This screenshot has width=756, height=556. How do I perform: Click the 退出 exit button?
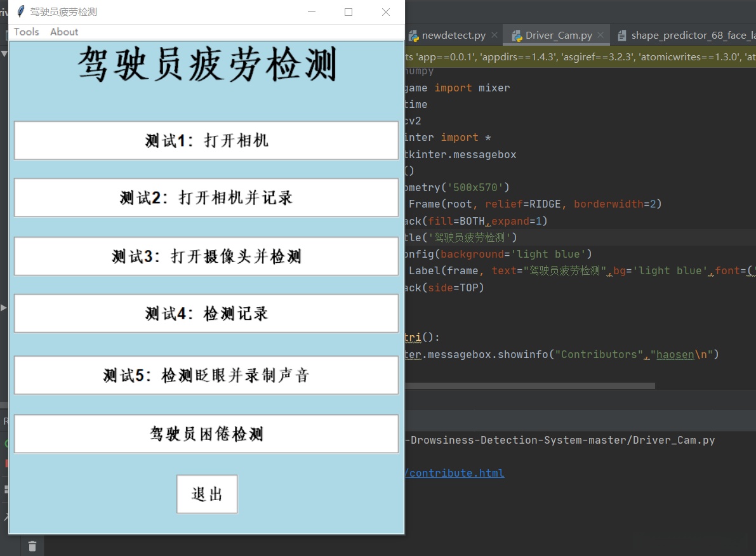207,494
